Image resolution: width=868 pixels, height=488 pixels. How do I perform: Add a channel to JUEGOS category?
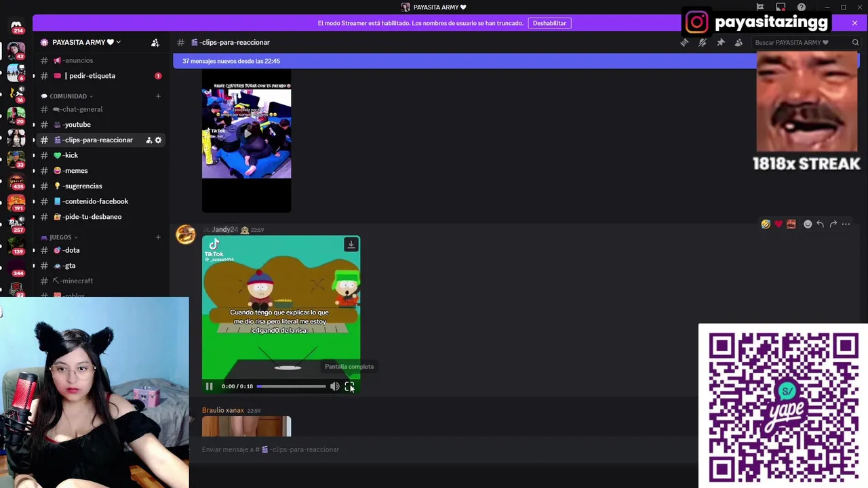click(x=158, y=237)
